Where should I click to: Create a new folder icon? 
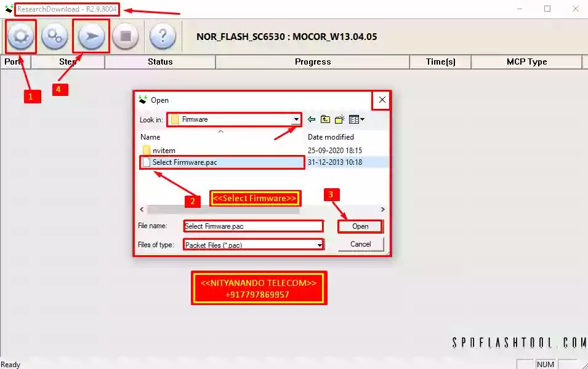pyautogui.click(x=340, y=119)
